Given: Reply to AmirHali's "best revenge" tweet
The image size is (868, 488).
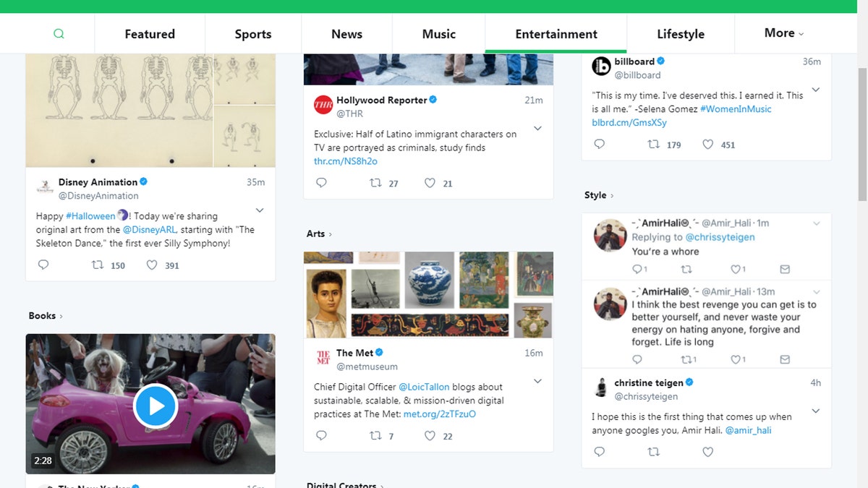Looking at the screenshot, I should 637,359.
